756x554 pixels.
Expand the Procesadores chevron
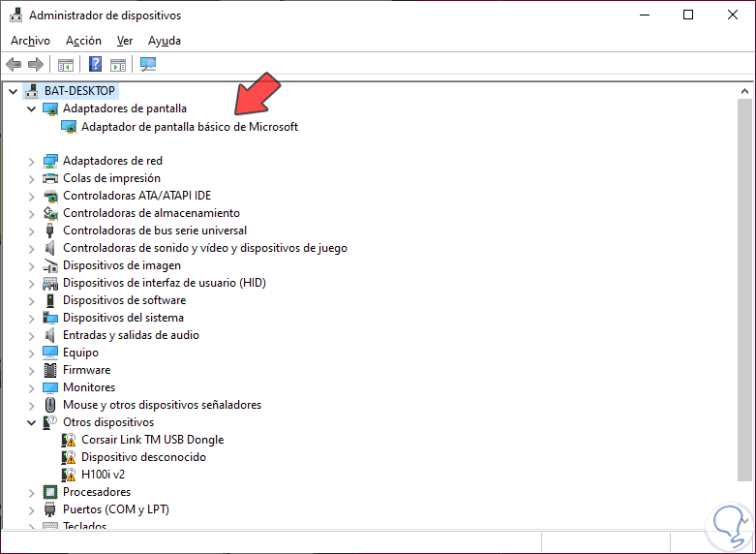point(31,493)
